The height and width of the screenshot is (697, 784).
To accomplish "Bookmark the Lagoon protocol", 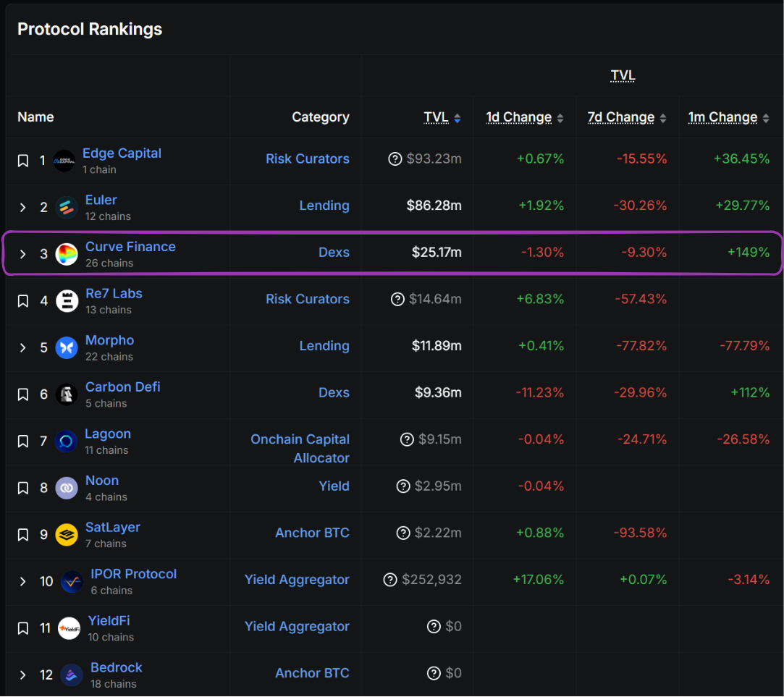I will pos(23,442).
